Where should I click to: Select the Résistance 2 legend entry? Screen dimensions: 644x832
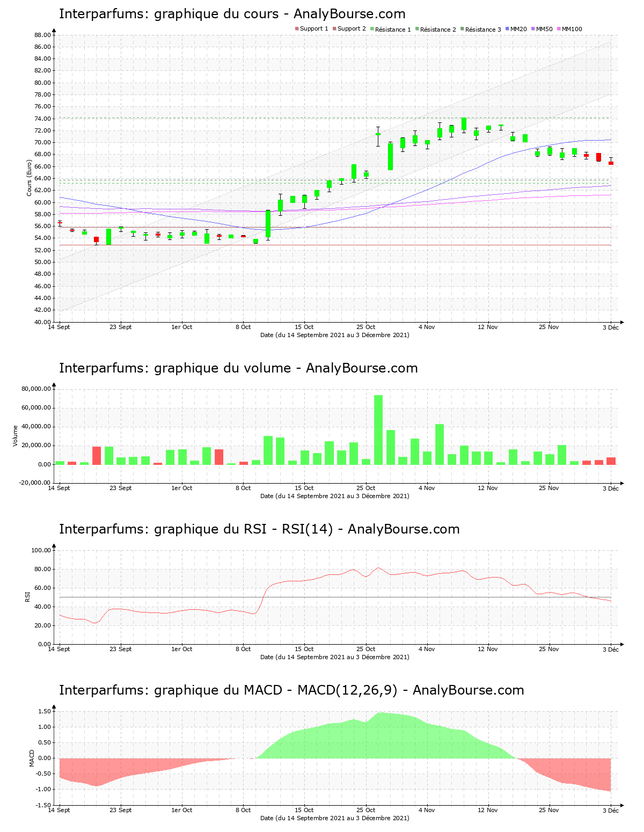coord(436,29)
